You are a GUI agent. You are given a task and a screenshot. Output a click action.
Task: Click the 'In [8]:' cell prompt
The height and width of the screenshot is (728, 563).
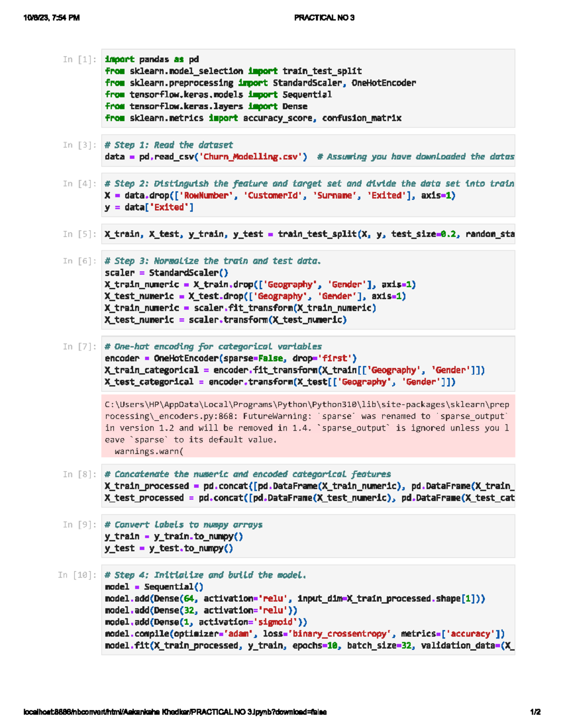(x=80, y=474)
